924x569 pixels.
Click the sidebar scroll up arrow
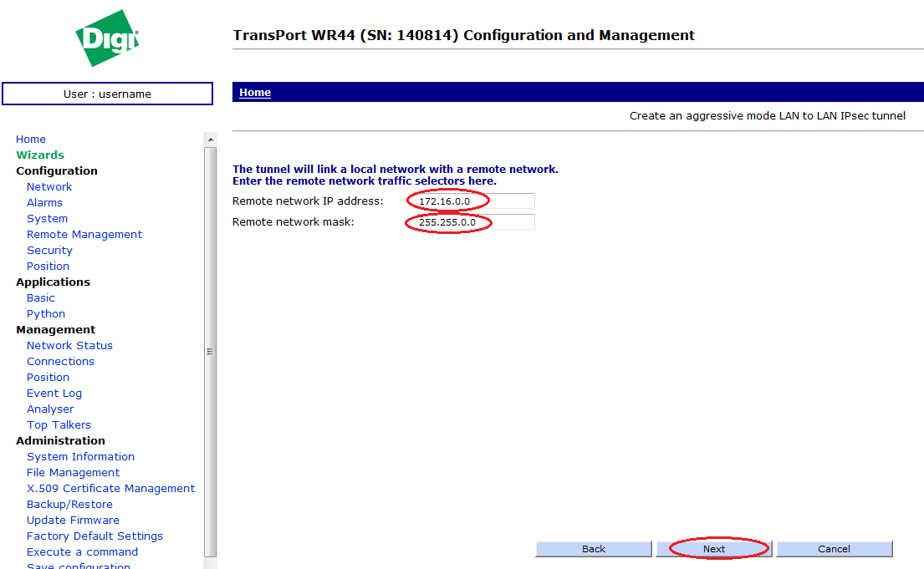click(211, 140)
